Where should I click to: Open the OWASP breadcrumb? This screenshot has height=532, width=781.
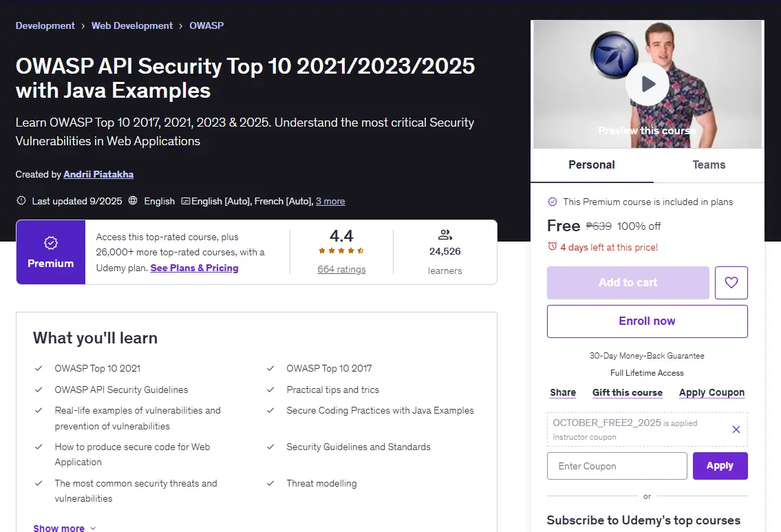tap(206, 25)
